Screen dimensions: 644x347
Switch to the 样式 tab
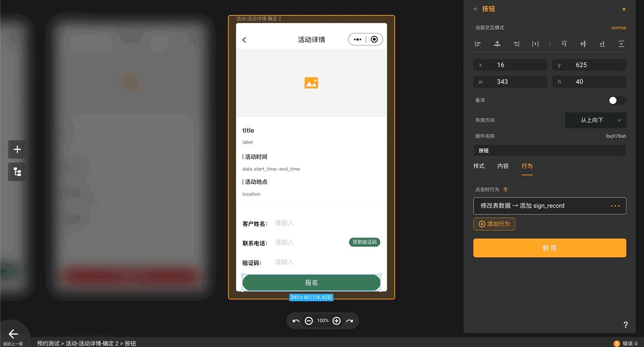pyautogui.click(x=479, y=166)
